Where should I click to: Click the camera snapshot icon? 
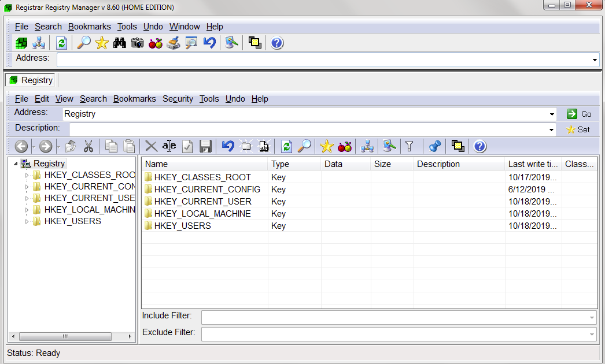click(x=137, y=43)
